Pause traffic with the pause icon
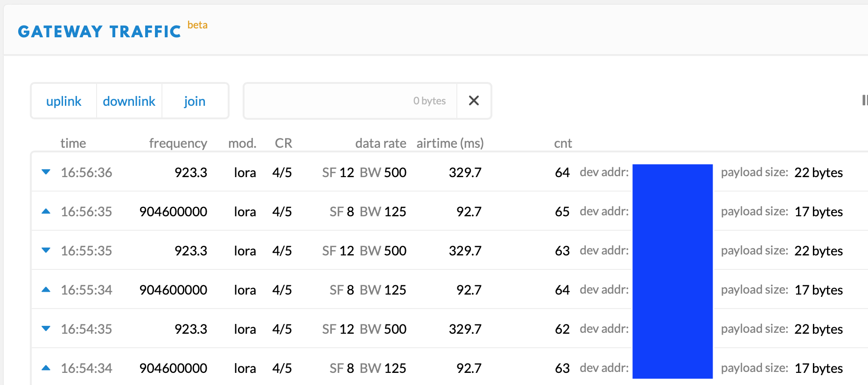 point(865,100)
